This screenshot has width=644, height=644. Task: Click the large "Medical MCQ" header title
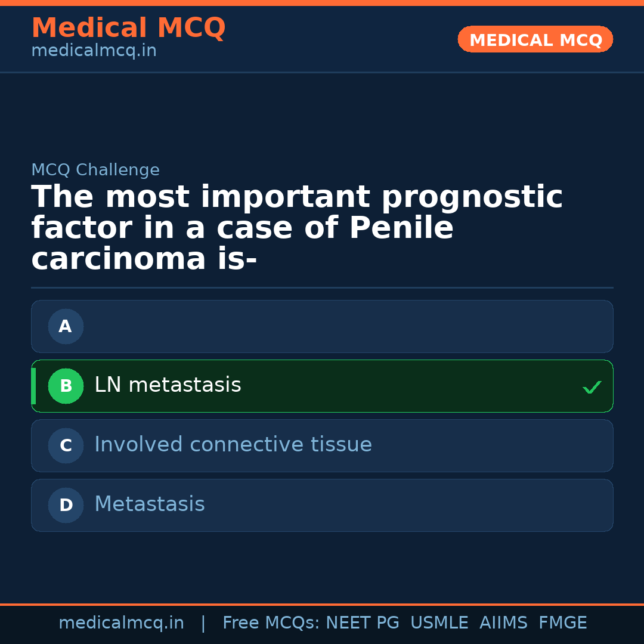(128, 28)
